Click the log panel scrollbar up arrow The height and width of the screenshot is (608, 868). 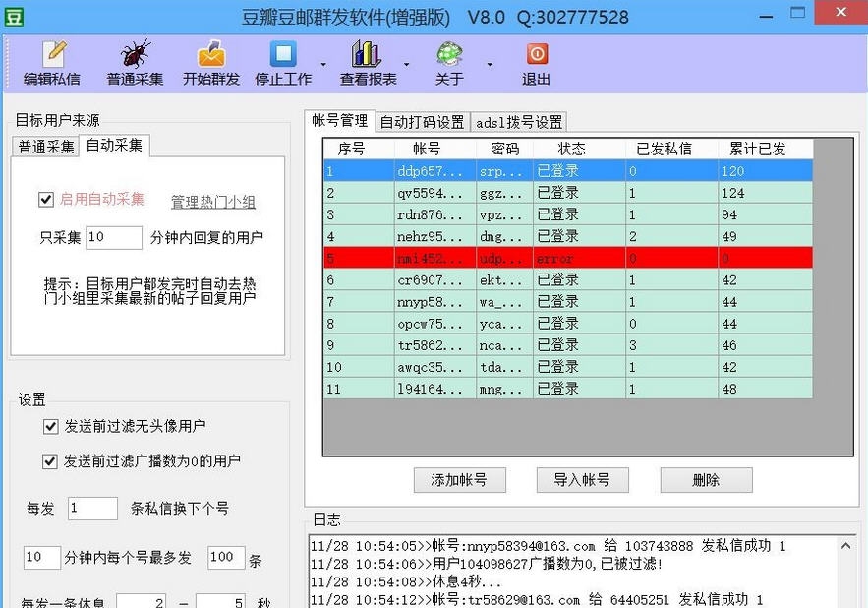pyautogui.click(x=846, y=544)
